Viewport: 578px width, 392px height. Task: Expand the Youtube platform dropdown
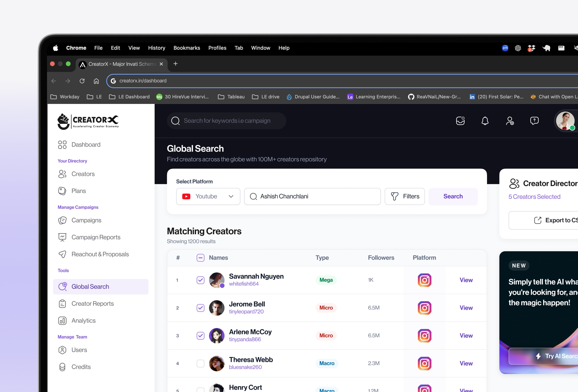coord(208,196)
